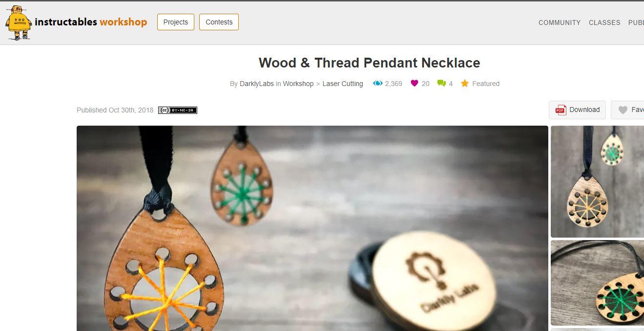
Task: Click the gray heart Favorite icon
Action: pos(623,110)
